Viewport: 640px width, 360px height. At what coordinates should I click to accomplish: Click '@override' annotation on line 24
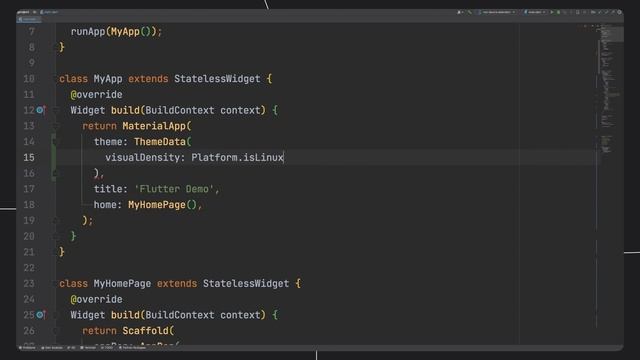point(96,299)
